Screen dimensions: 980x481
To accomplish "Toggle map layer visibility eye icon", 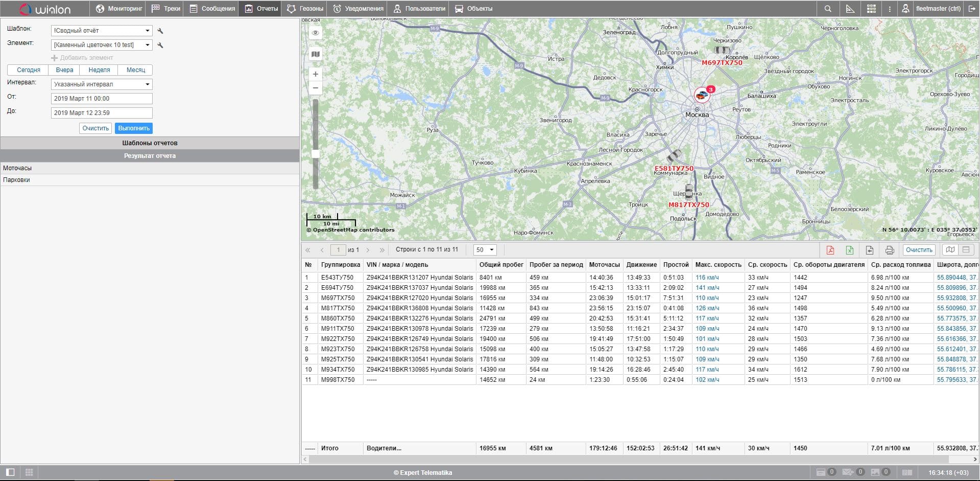I will (316, 33).
